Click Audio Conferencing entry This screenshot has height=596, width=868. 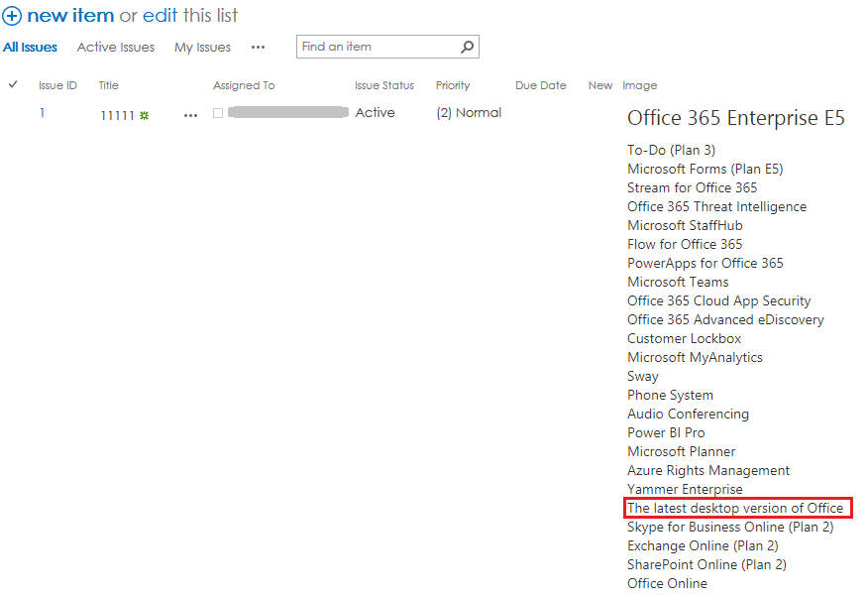coord(688,414)
